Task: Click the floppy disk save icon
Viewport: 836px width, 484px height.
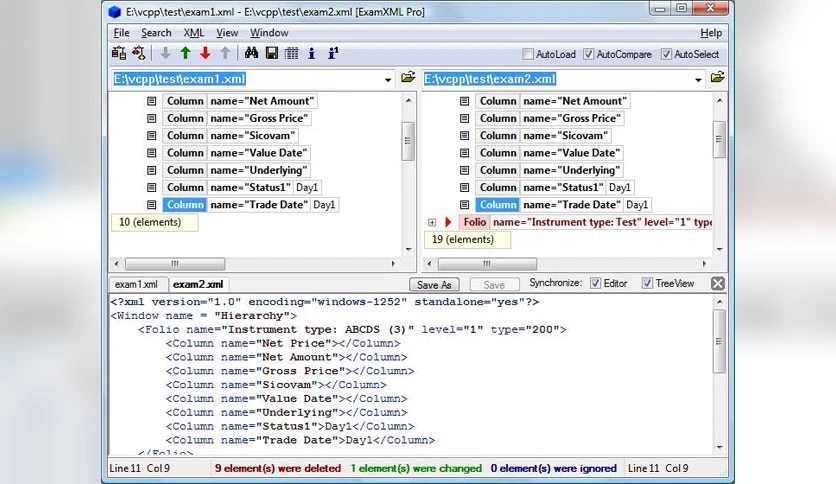Action: [x=272, y=53]
